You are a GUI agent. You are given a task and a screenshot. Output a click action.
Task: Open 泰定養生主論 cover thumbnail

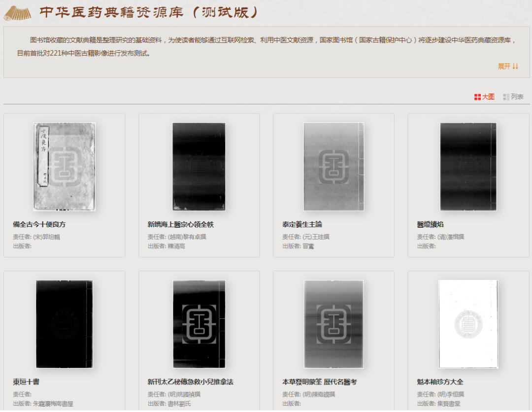point(333,167)
